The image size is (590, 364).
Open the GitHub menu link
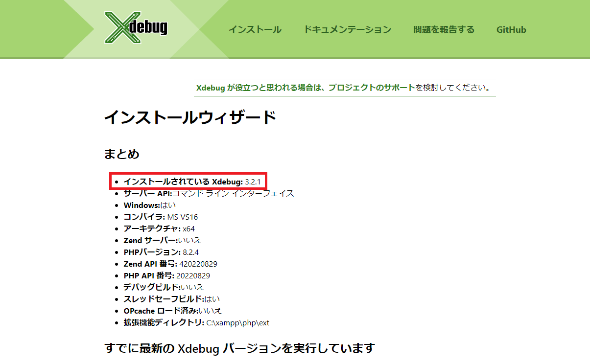coord(511,29)
